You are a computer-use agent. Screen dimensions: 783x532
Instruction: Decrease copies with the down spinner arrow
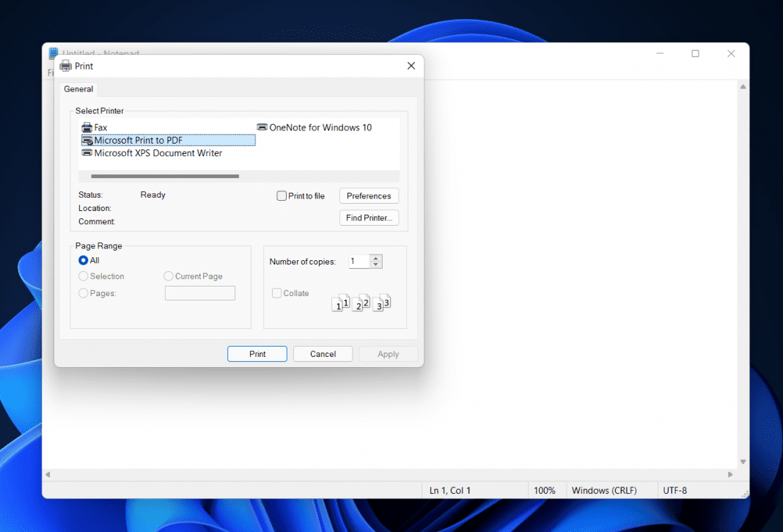click(x=376, y=265)
